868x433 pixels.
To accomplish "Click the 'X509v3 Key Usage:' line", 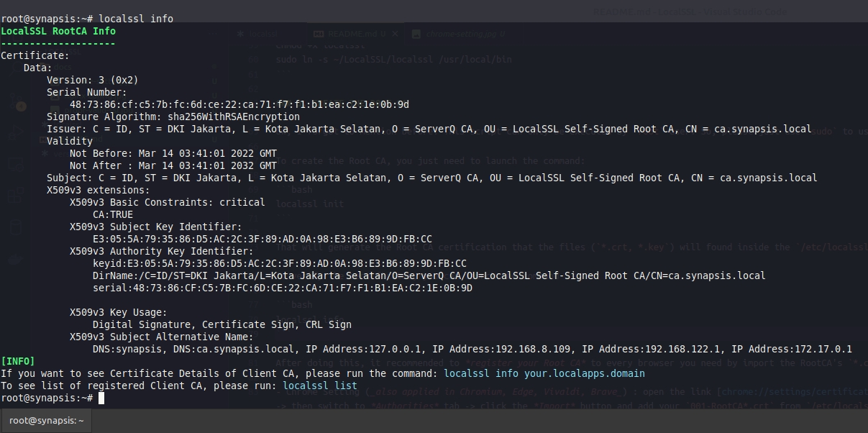I will point(119,312).
